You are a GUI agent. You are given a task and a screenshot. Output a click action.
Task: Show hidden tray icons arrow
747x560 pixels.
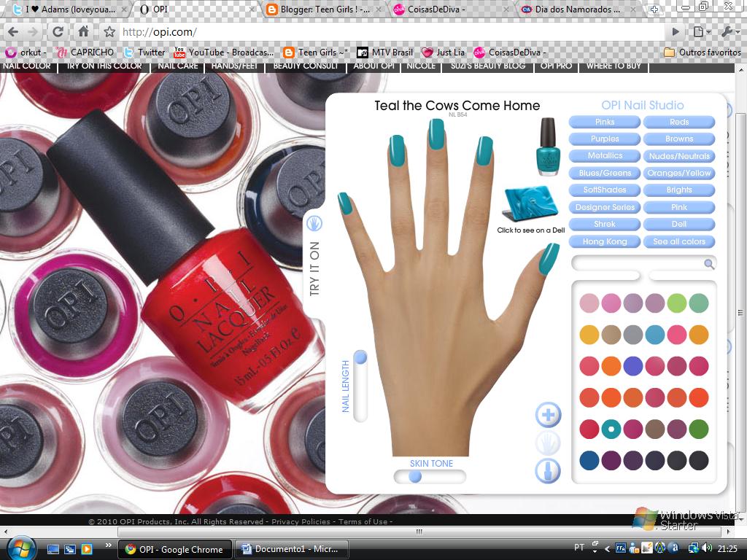607,548
